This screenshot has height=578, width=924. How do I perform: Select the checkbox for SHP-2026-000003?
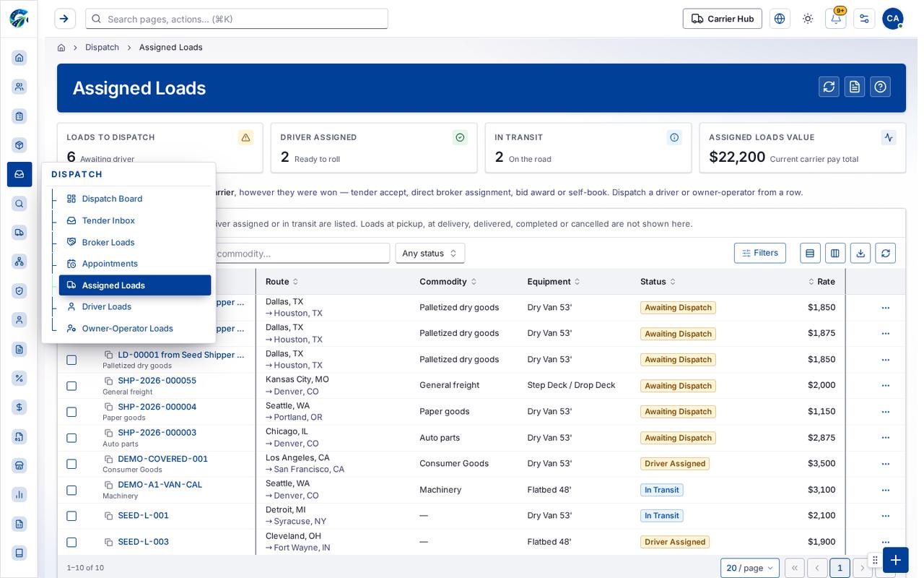tap(71, 438)
